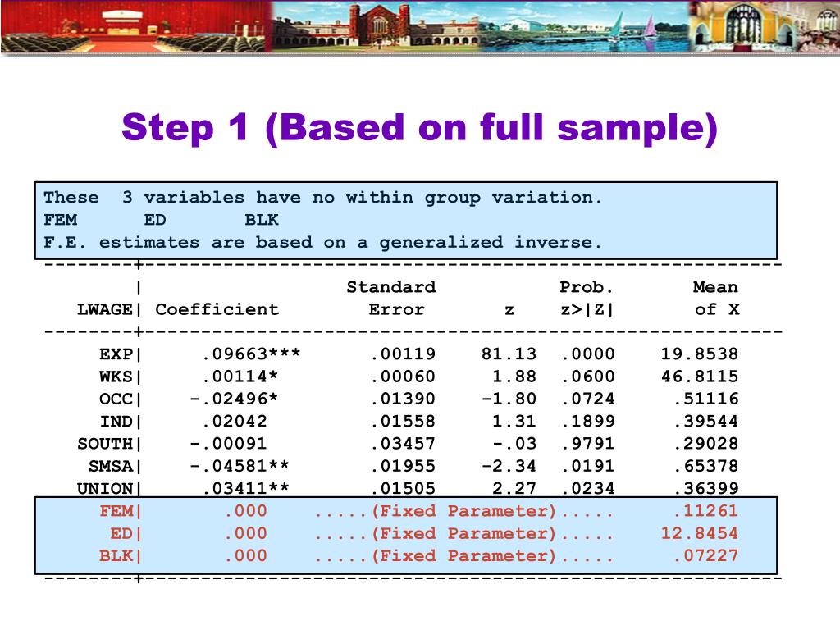The width and height of the screenshot is (840, 630).
Task: Click the 'EXP' row label
Action: [x=115, y=354]
